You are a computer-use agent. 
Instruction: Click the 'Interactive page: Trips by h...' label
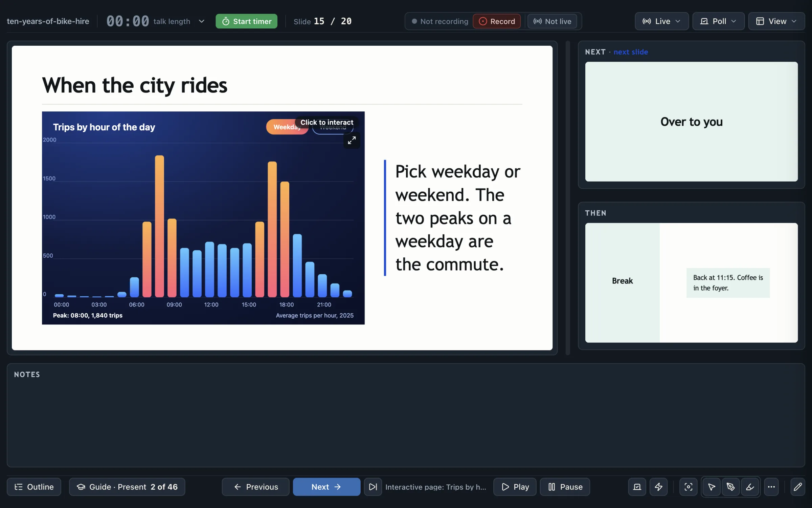(x=435, y=487)
